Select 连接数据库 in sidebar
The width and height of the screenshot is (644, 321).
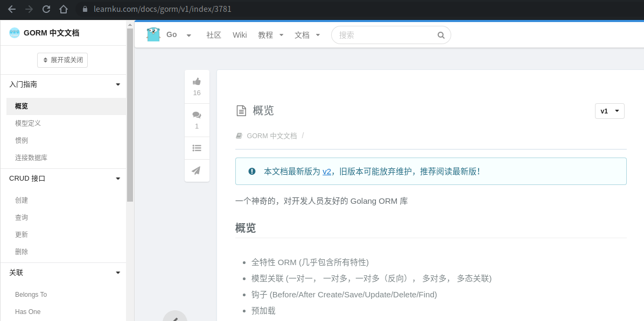[31, 158]
